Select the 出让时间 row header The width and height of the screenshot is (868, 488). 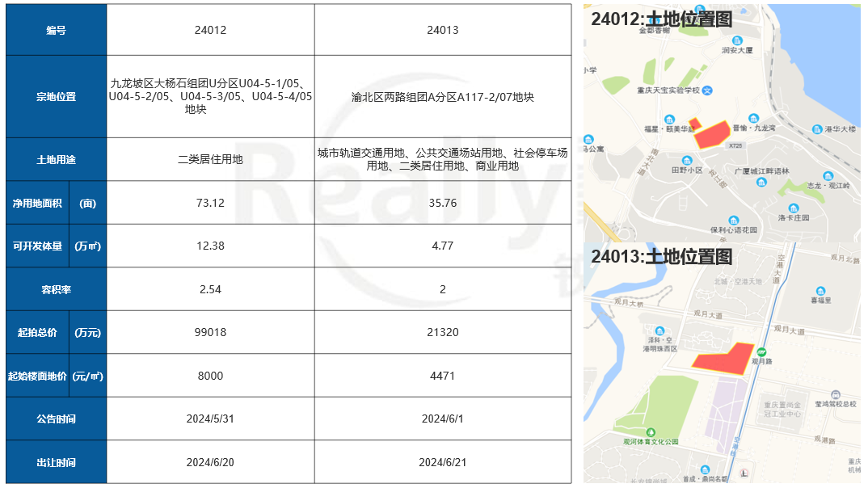56,462
